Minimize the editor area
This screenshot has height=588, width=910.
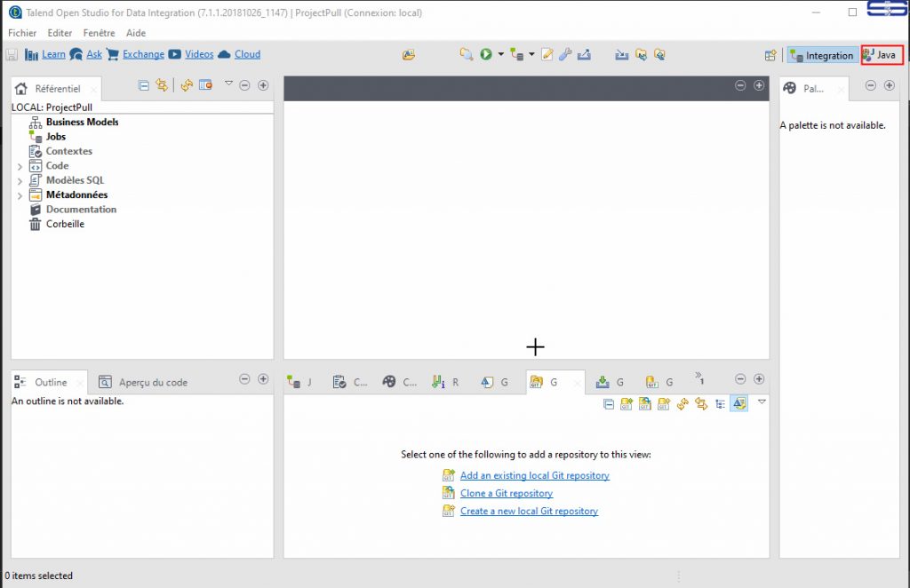[740, 85]
